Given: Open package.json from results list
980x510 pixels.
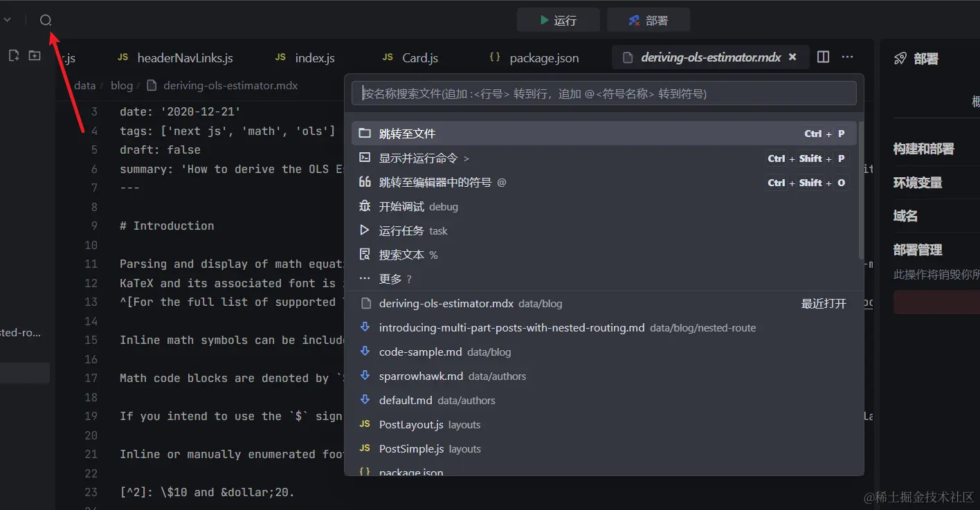Looking at the screenshot, I should pyautogui.click(x=604, y=469).
